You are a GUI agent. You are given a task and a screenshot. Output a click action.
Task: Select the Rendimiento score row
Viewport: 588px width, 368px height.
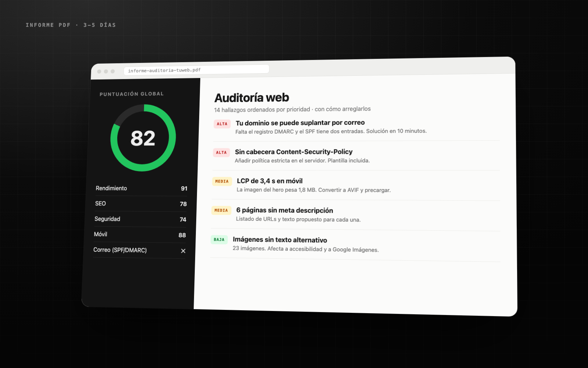(x=141, y=188)
